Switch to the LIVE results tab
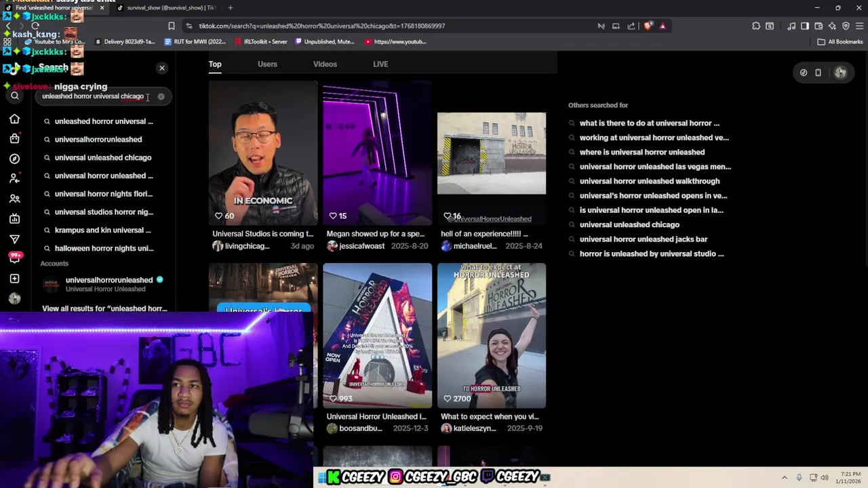Image resolution: width=868 pixels, height=488 pixels. coord(380,64)
